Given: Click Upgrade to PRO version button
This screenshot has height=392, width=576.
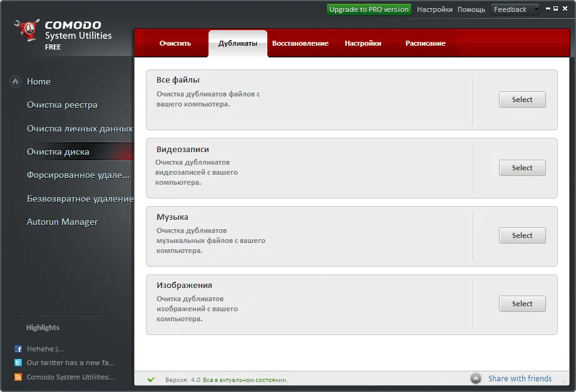Looking at the screenshot, I should [x=369, y=9].
